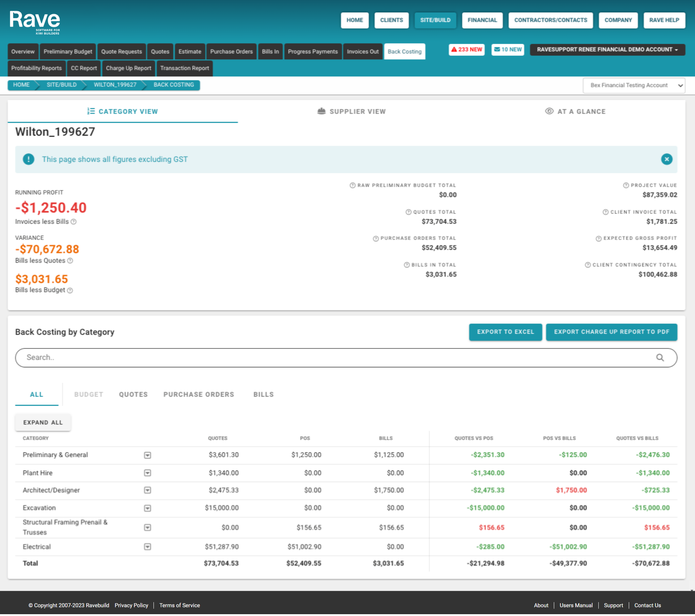This screenshot has width=695, height=616.
Task: Dismiss the GST notice banner
Action: pos(667,159)
